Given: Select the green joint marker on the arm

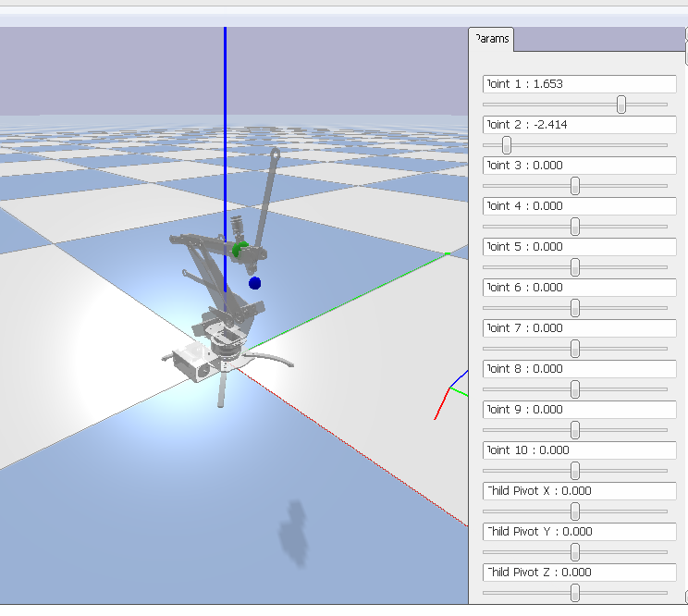Looking at the screenshot, I should [240, 249].
